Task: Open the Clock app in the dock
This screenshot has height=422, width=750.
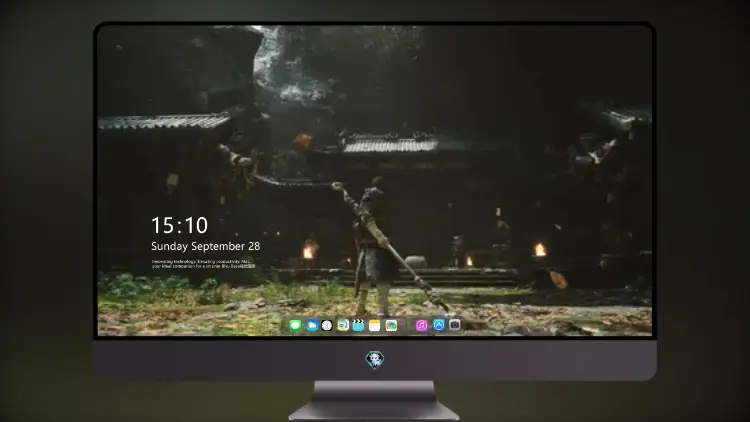Action: [x=327, y=326]
